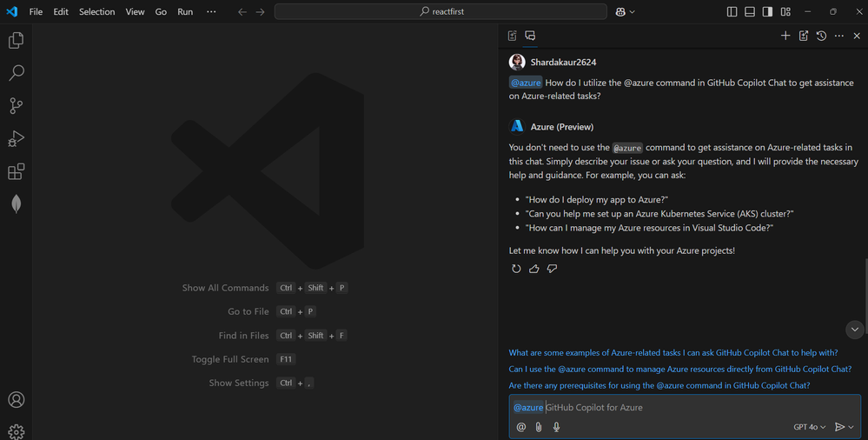
Task: Close the chat panel with X
Action: [857, 36]
